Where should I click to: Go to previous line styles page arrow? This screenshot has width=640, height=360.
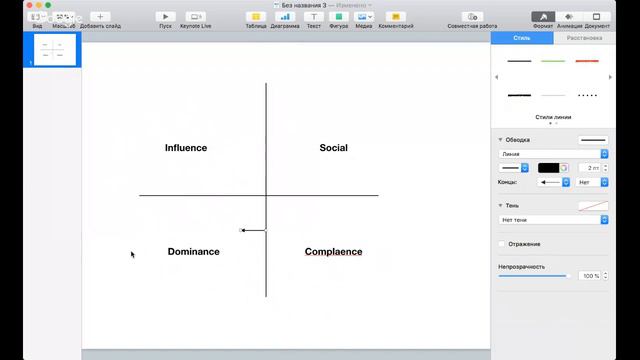tap(497, 77)
